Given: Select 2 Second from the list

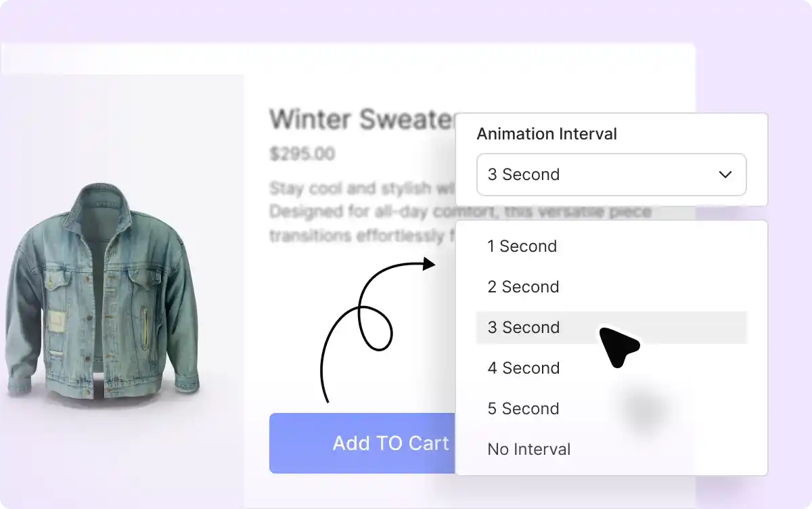Looking at the screenshot, I should click(x=611, y=287).
